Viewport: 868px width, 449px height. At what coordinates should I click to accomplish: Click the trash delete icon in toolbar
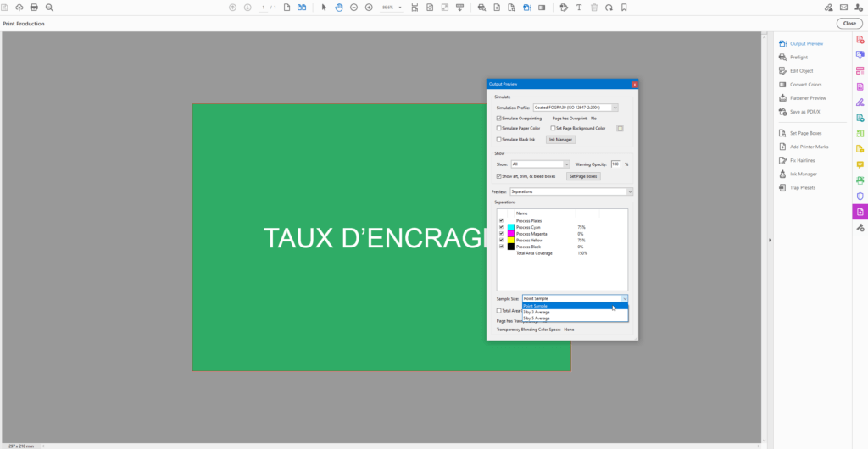[x=594, y=8]
